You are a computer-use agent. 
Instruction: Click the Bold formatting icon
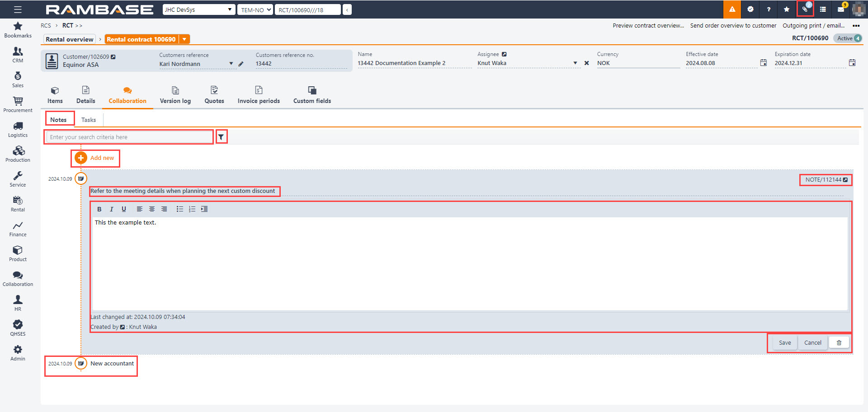(99, 209)
